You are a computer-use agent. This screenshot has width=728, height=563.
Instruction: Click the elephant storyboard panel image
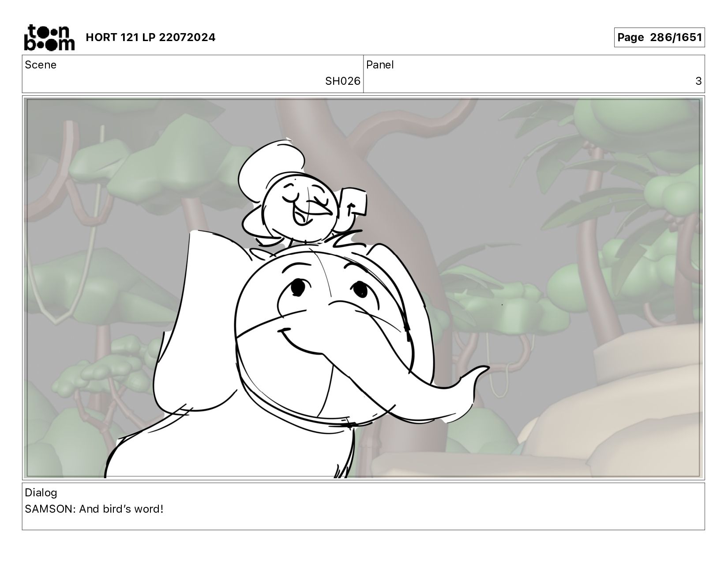pos(363,288)
